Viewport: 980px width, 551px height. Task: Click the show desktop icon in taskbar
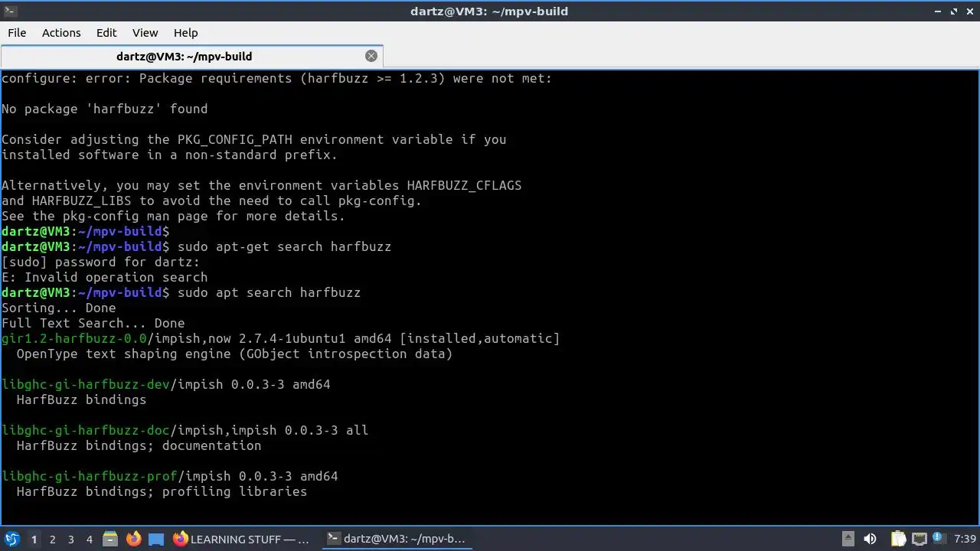point(156,539)
